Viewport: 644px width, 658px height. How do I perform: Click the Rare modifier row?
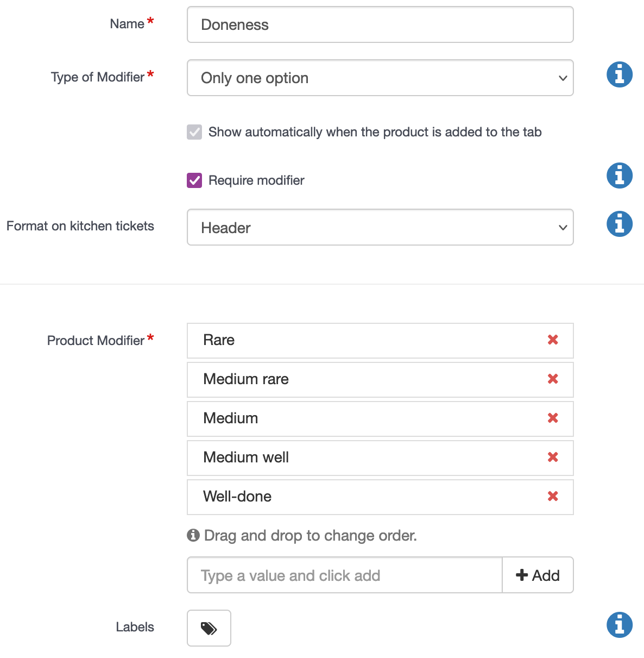[x=380, y=341]
